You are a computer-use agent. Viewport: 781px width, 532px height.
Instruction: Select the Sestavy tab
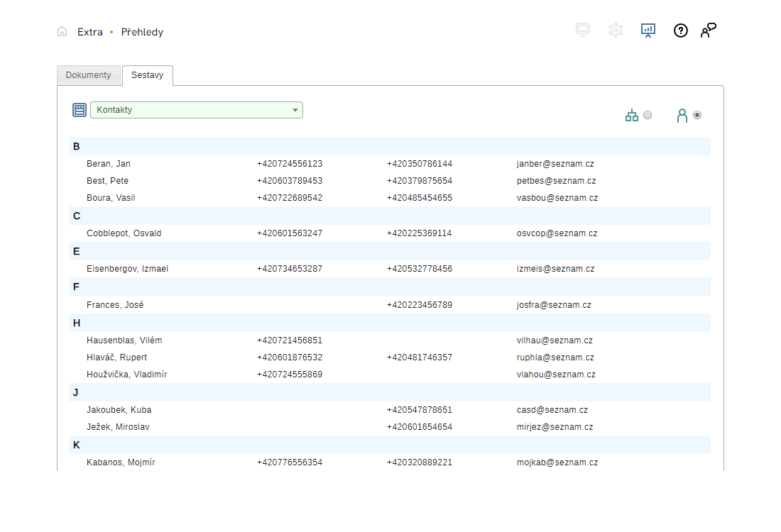tap(148, 75)
